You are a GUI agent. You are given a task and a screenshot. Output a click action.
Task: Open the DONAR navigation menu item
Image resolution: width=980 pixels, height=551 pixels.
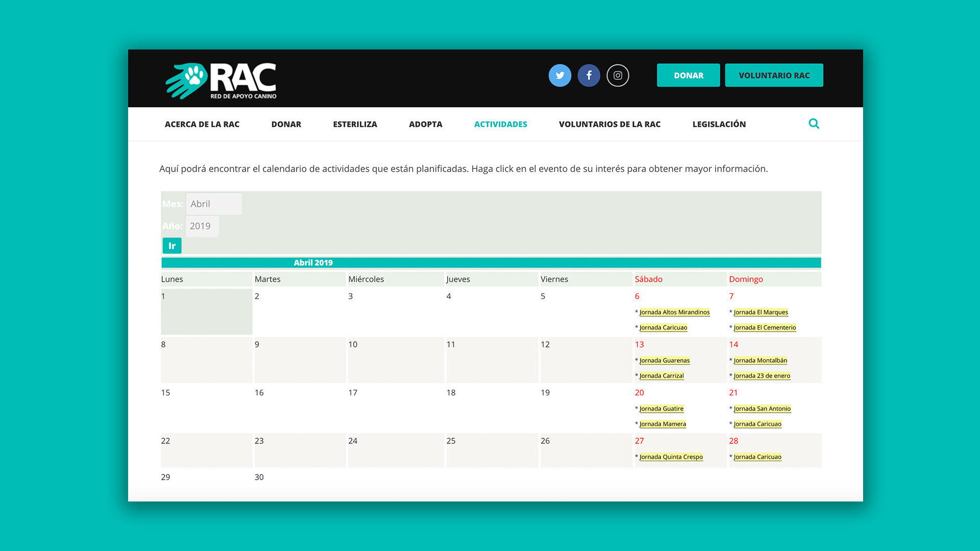286,124
